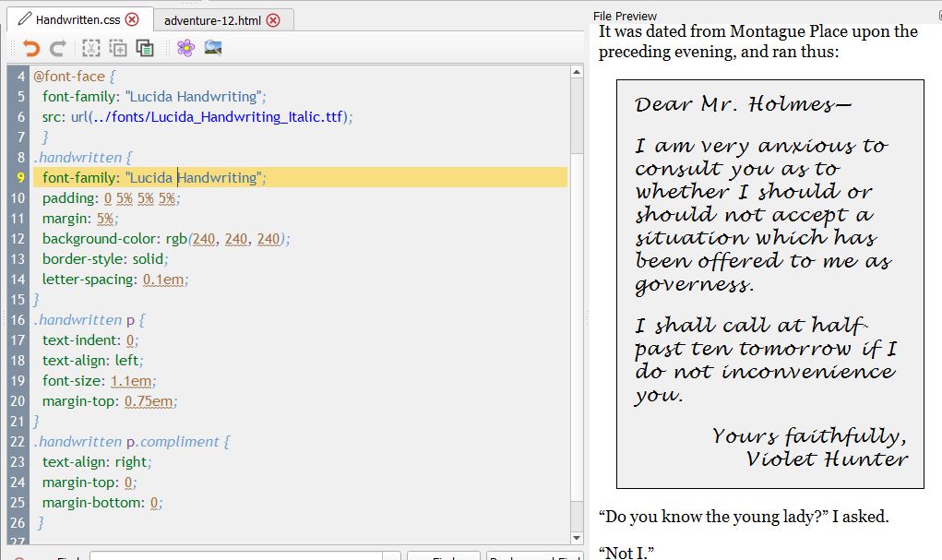This screenshot has height=560, width=942.
Task: Click the background-color rgb(240, 240, 240) line
Action: (x=166, y=239)
